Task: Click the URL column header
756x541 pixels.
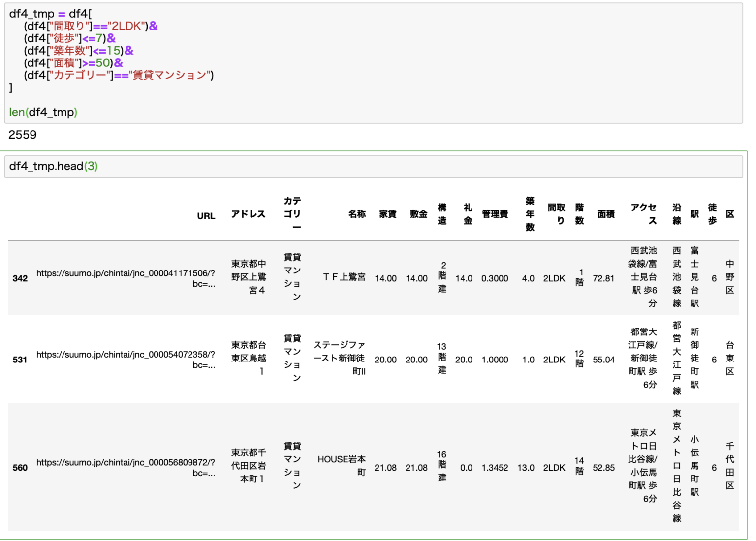Action: tap(206, 216)
